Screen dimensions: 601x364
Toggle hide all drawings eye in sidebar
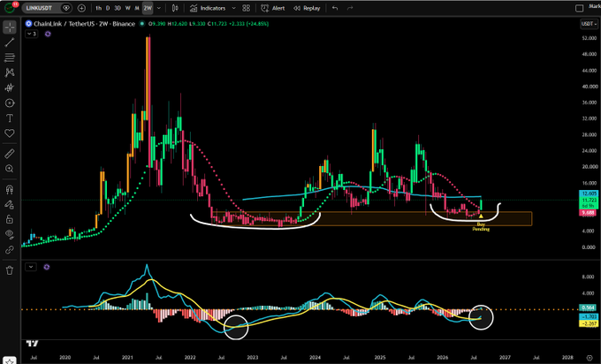[x=10, y=234]
